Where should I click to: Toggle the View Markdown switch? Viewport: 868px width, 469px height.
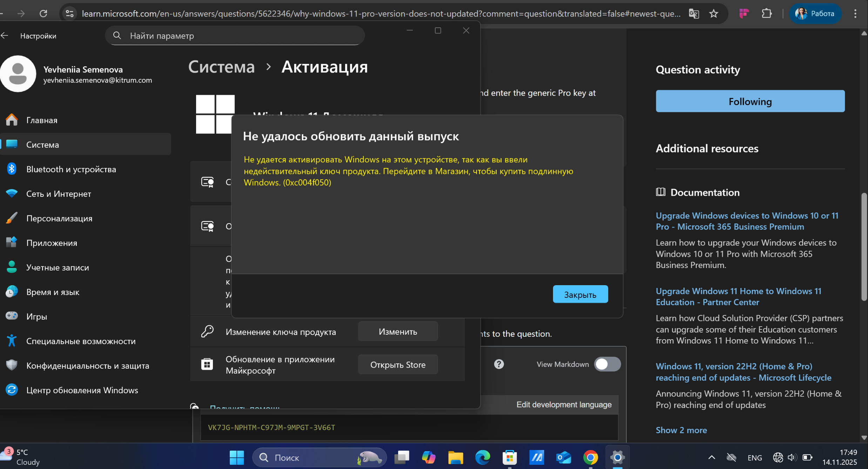(607, 364)
